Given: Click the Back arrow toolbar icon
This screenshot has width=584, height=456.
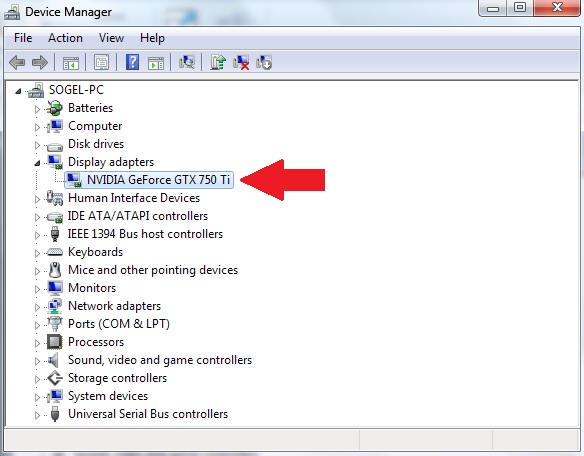Looking at the screenshot, I should 17,62.
